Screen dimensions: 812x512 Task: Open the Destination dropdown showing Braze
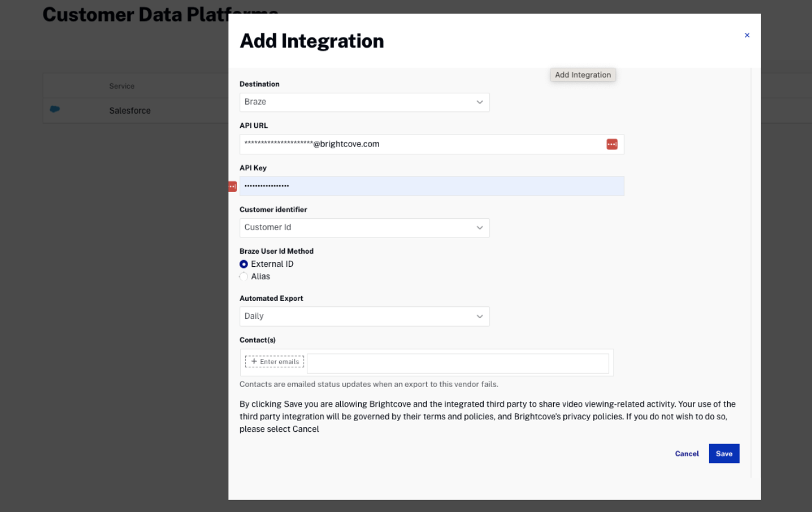[x=359, y=102]
